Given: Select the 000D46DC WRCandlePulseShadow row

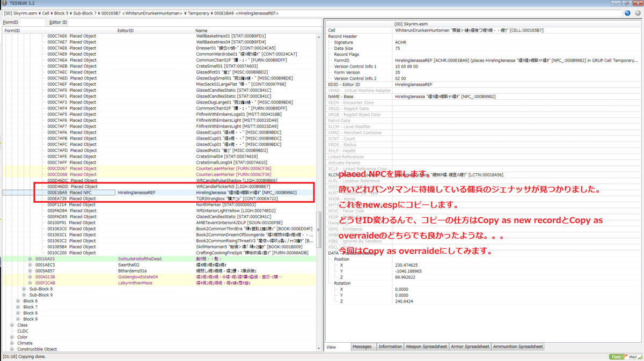Looking at the screenshot, I should [159, 181].
